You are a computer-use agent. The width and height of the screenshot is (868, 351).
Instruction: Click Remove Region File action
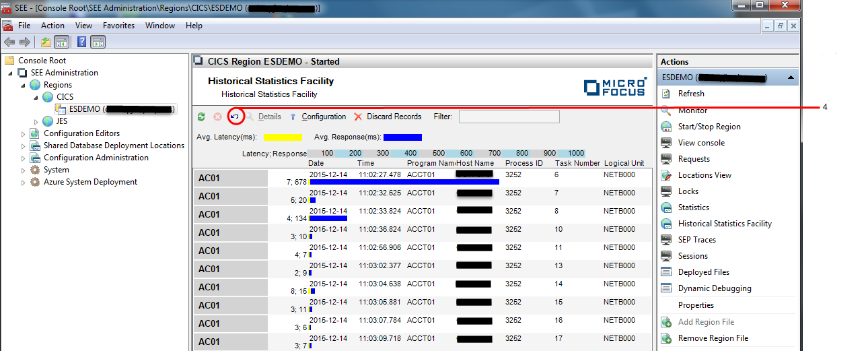pyautogui.click(x=713, y=338)
